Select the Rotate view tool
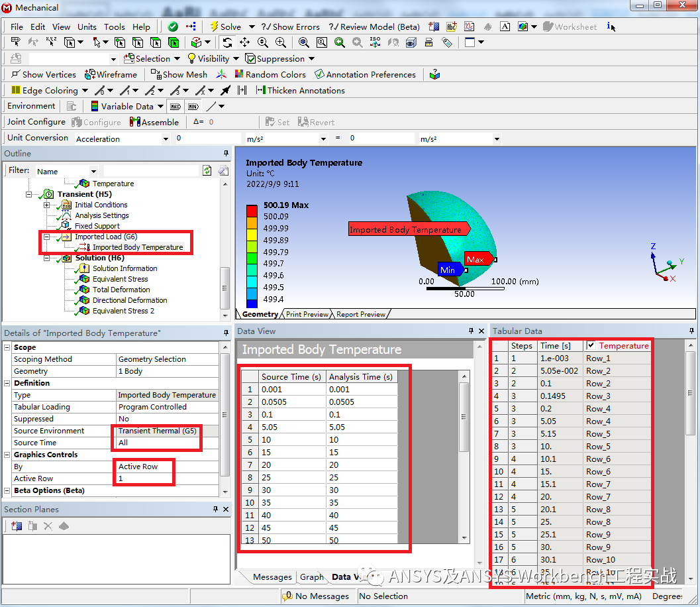 [x=228, y=42]
